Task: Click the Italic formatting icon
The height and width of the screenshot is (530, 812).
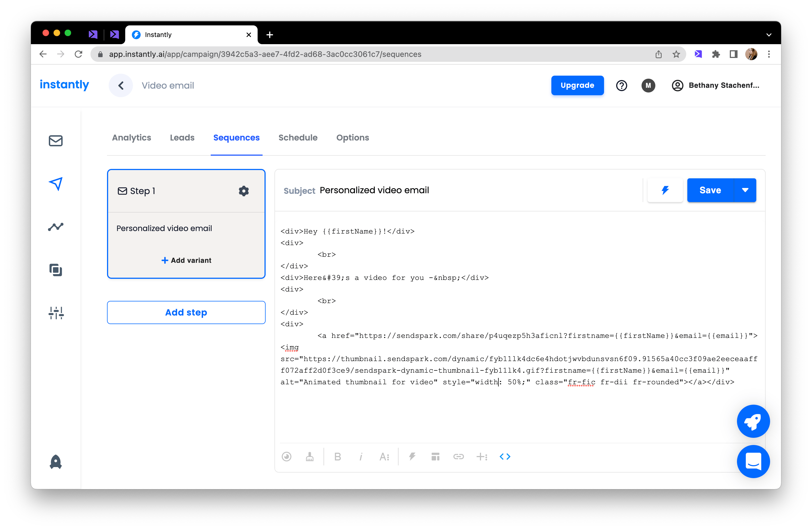Action: (360, 457)
